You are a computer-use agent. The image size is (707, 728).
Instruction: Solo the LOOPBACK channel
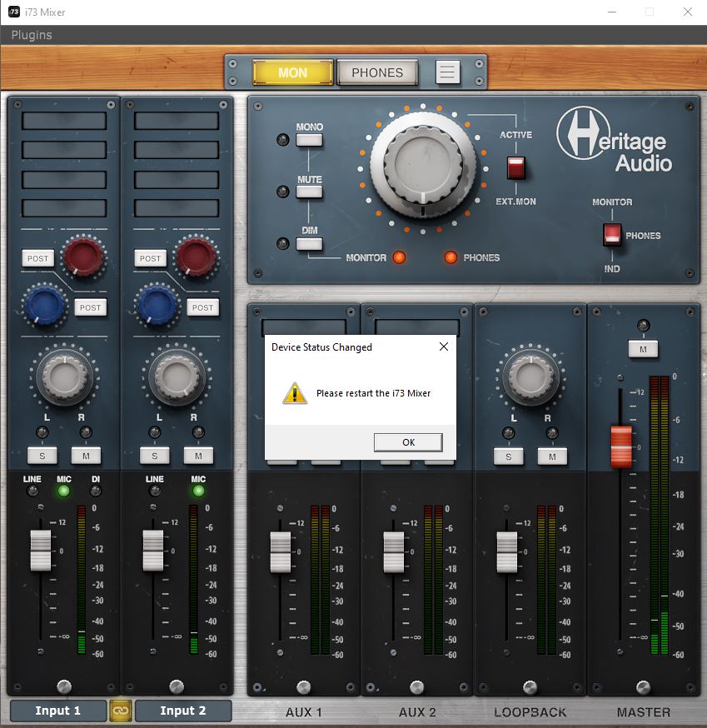pyautogui.click(x=508, y=456)
